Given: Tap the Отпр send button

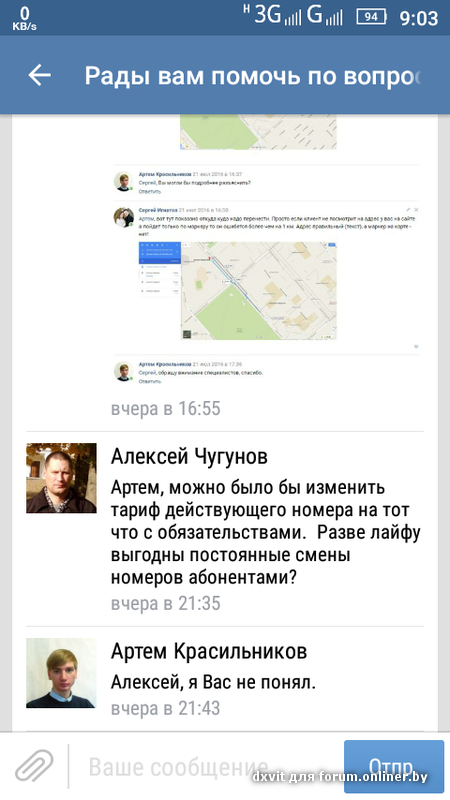Looking at the screenshot, I should (x=394, y=767).
